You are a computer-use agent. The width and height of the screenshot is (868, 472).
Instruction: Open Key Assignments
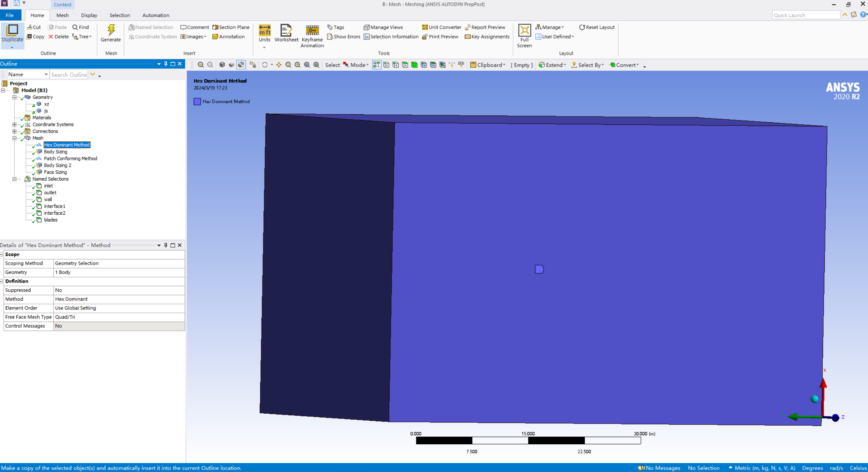(487, 36)
